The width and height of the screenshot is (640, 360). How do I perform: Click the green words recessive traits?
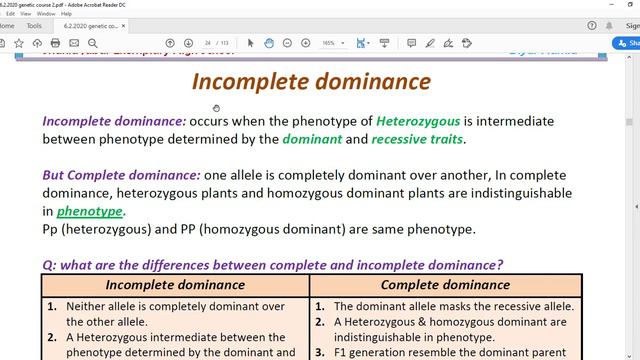coord(417,139)
